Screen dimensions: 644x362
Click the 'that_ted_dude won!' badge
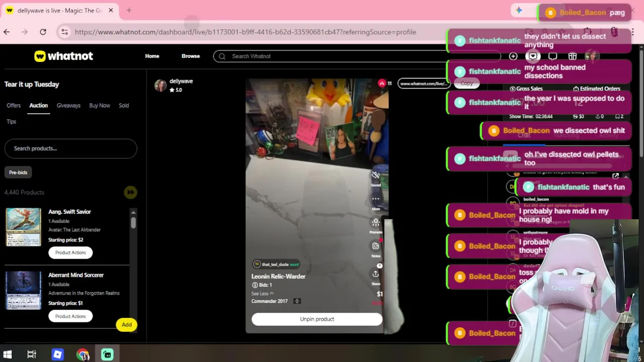pyautogui.click(x=276, y=264)
